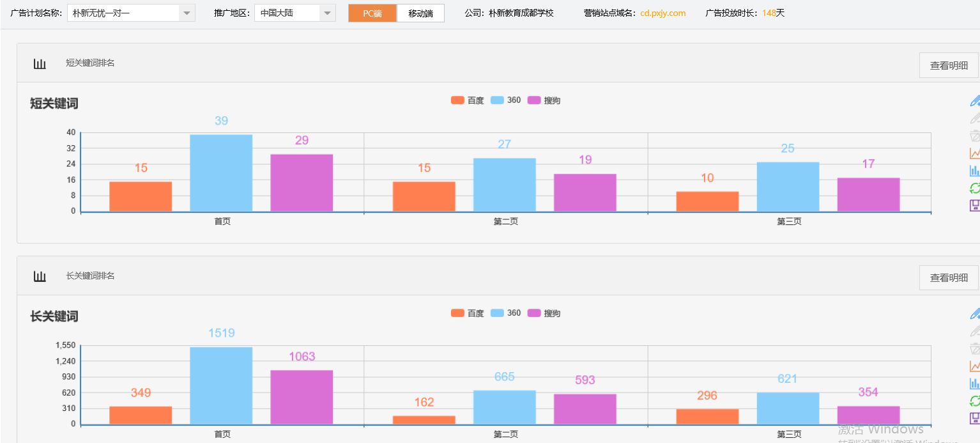Select the PC端 tab

point(372,12)
